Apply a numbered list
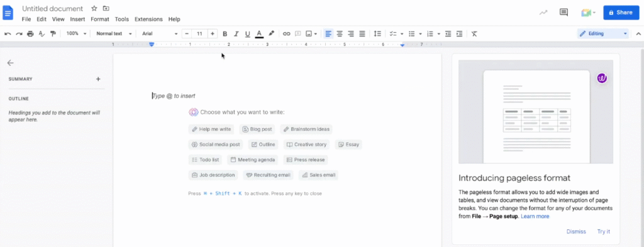This screenshot has height=247, width=644. point(430,34)
